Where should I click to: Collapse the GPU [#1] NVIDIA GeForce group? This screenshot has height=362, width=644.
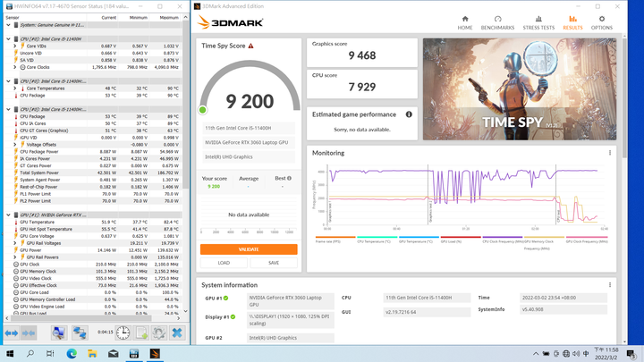pos(8,215)
